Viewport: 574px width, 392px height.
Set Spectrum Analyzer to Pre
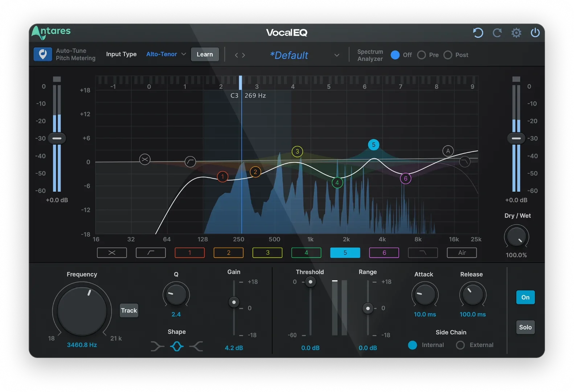click(421, 55)
